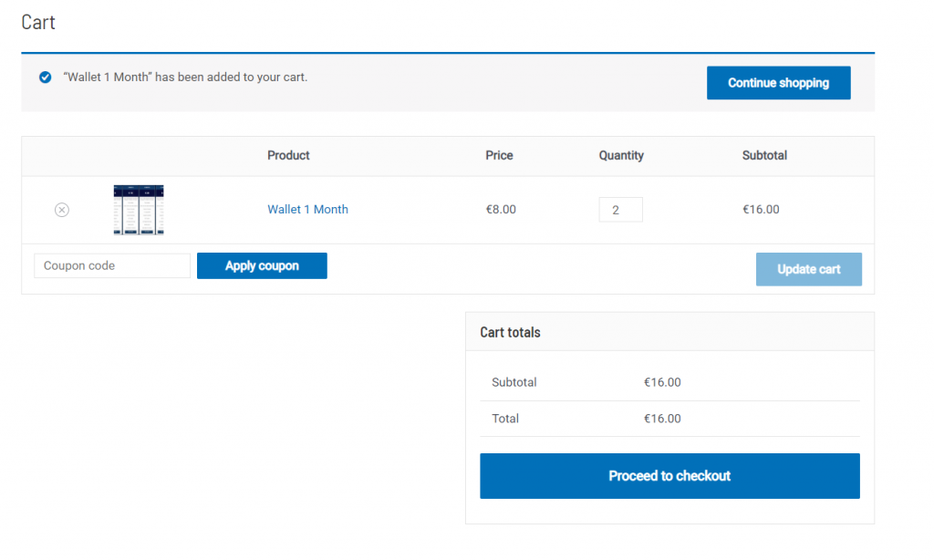Image resolution: width=934 pixels, height=560 pixels.
Task: Click into the Coupon code field
Action: pyautogui.click(x=112, y=266)
